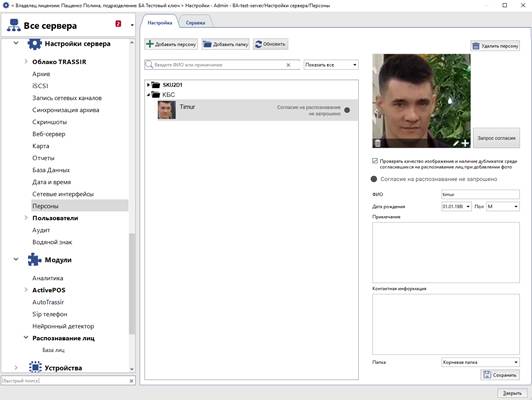The width and height of the screenshot is (532, 400).
Task: Expand the ActivePOS node
Action: click(x=26, y=290)
